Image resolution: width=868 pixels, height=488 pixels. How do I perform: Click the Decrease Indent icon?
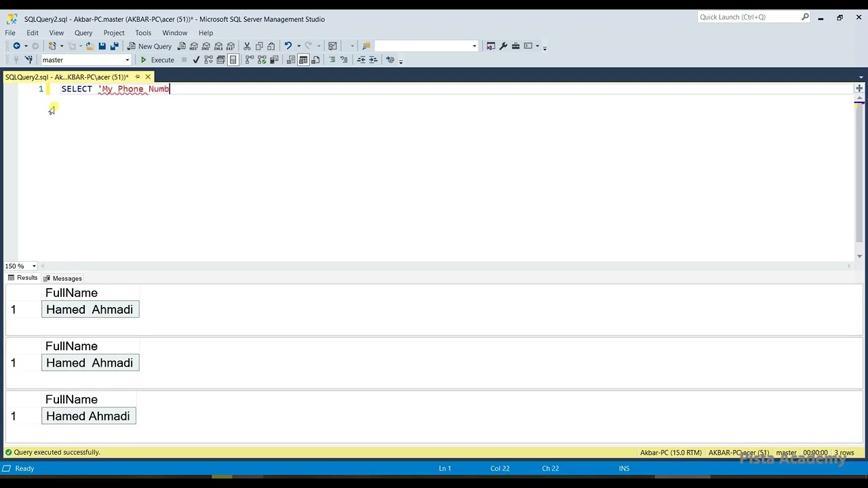click(x=361, y=60)
